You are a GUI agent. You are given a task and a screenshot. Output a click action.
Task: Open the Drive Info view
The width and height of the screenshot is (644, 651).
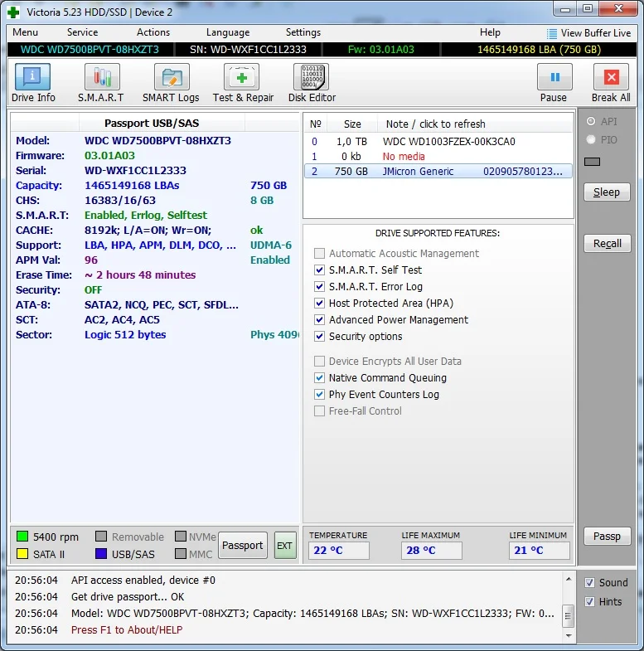pyautogui.click(x=33, y=77)
